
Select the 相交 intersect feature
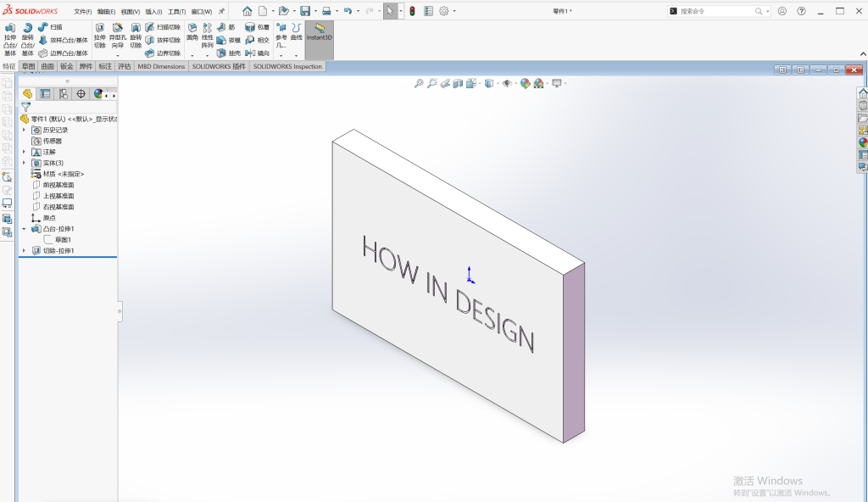pyautogui.click(x=257, y=40)
